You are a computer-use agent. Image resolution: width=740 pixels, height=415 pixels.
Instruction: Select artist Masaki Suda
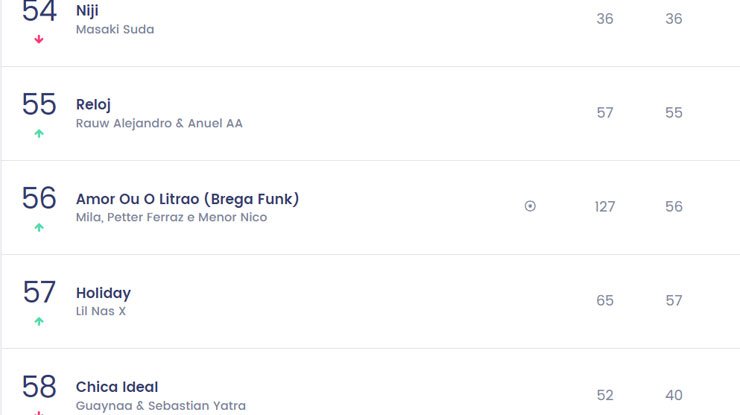coord(115,29)
